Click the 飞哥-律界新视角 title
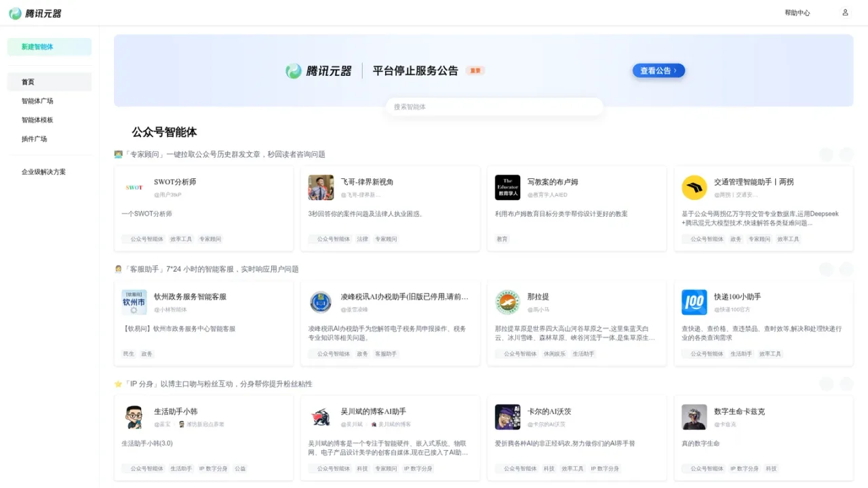Image resolution: width=868 pixels, height=488 pixels. (367, 182)
